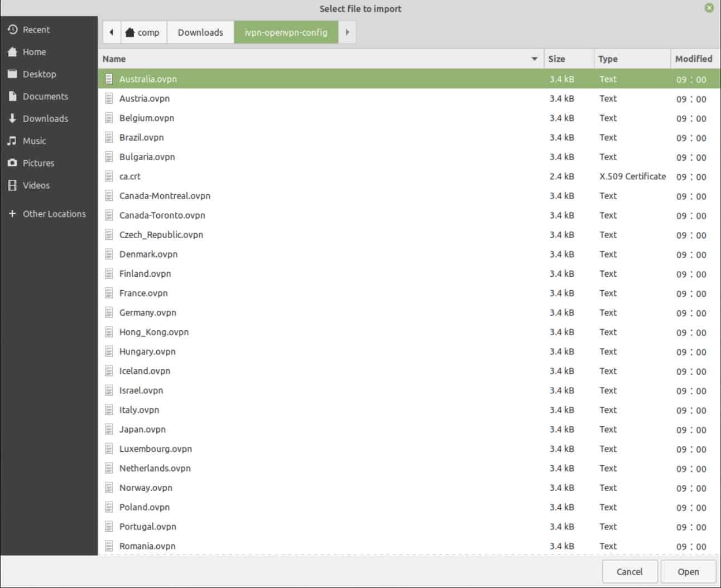The width and height of the screenshot is (721, 588).
Task: Click the file icon next to Germany.ovpn
Action: point(109,313)
